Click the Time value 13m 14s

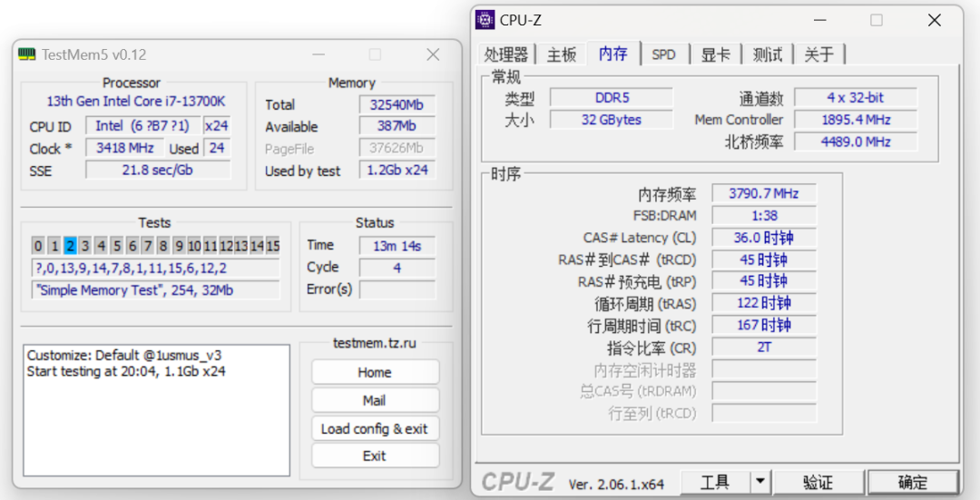tap(397, 246)
